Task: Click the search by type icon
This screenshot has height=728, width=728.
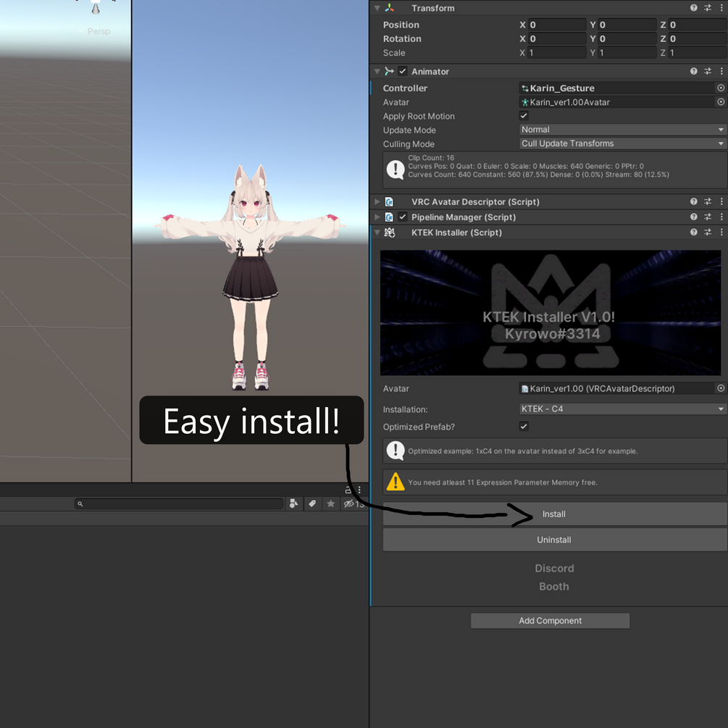Action: (x=293, y=503)
